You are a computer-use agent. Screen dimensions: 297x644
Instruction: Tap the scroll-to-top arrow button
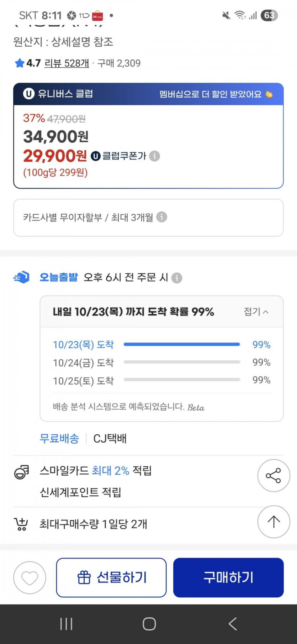point(274,522)
